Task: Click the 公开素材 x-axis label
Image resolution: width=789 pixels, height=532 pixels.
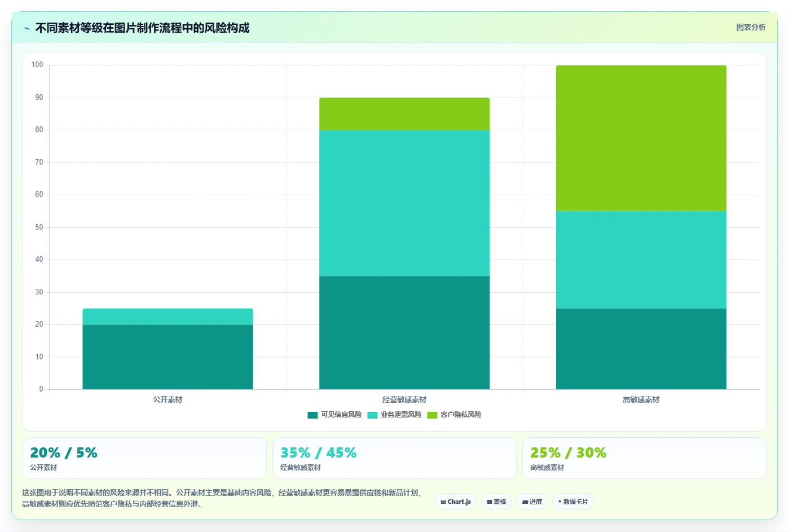Action: 168,399
